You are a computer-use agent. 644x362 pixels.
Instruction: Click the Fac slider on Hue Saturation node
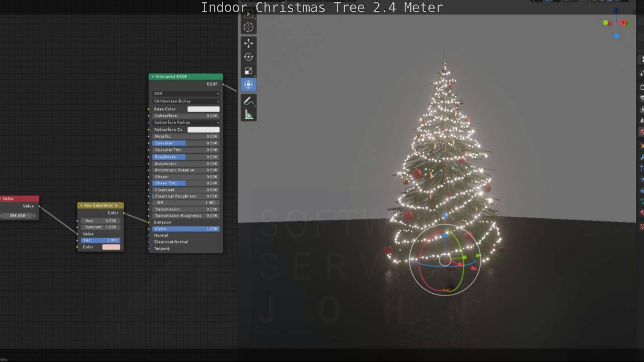tap(100, 240)
